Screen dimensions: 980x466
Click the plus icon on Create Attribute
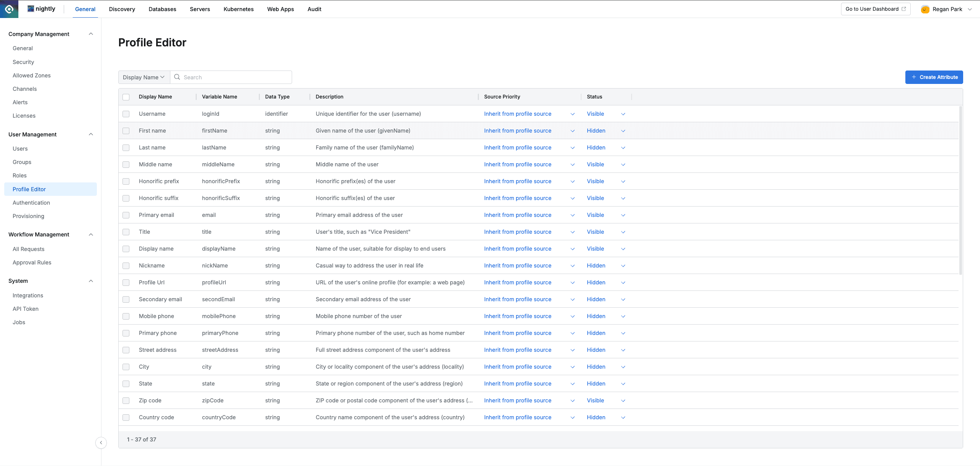point(914,77)
